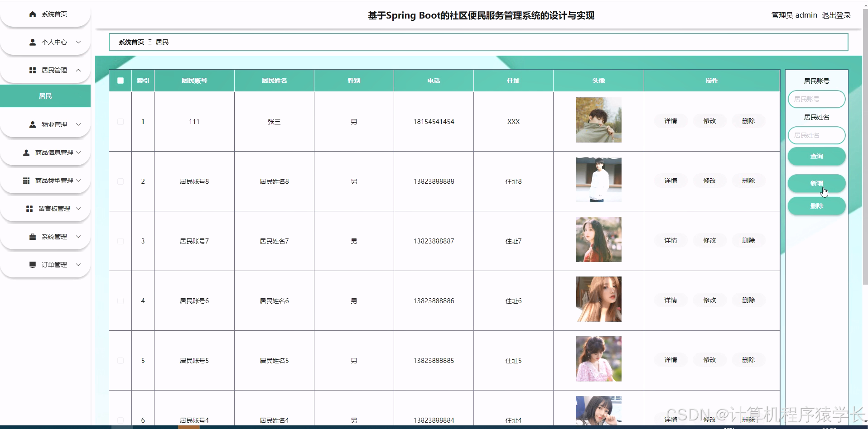Expand the 系统管理 menu chevron
The height and width of the screenshot is (429, 868).
(x=78, y=237)
